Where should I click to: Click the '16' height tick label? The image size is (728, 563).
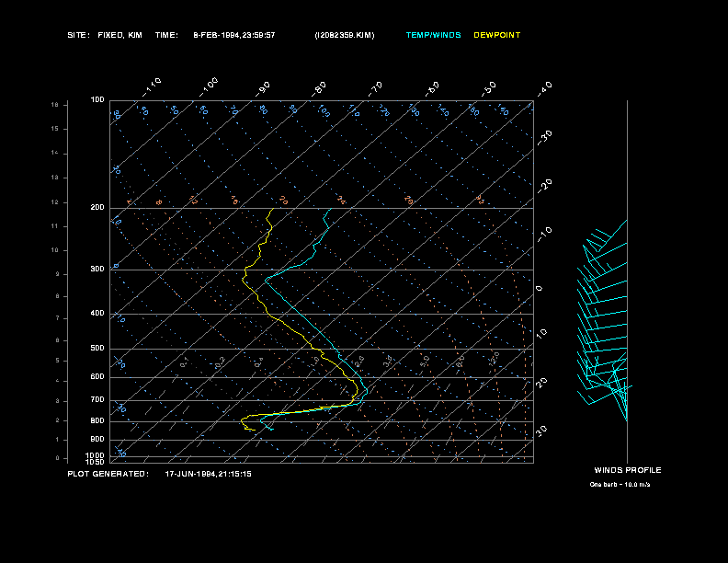coord(55,105)
